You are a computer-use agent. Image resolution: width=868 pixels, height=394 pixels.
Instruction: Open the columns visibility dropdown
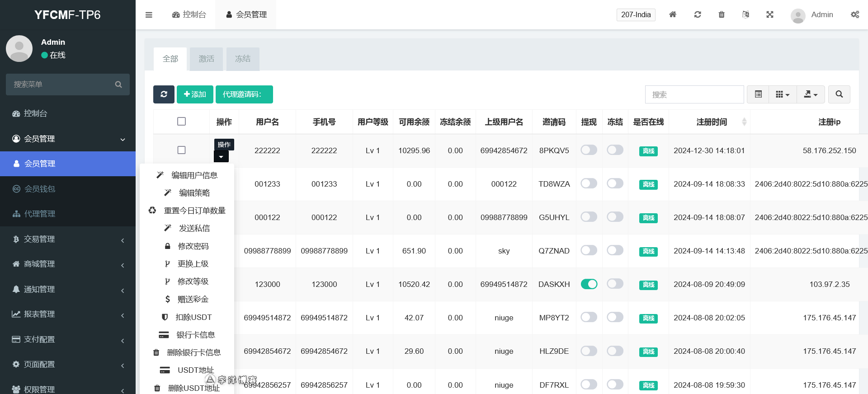click(783, 94)
